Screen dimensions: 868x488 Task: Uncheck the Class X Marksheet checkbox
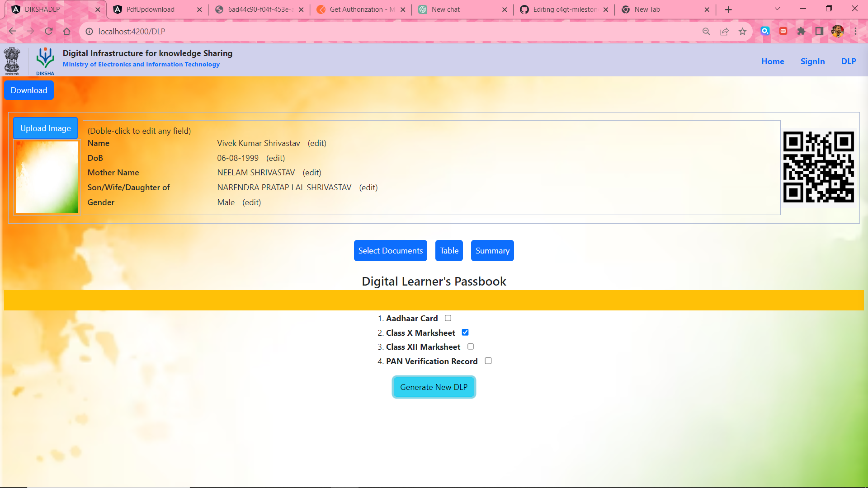coord(465,333)
